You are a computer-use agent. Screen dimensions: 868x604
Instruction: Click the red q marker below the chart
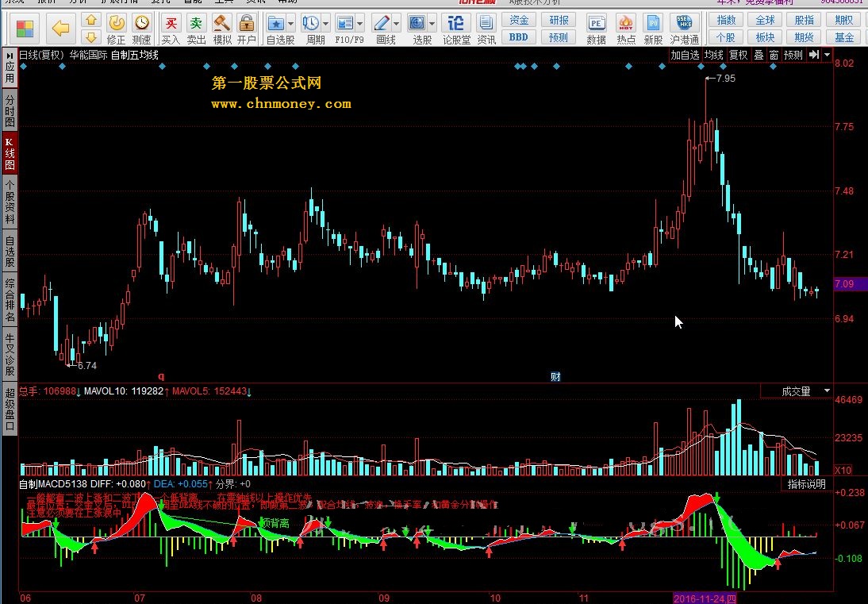(161, 376)
